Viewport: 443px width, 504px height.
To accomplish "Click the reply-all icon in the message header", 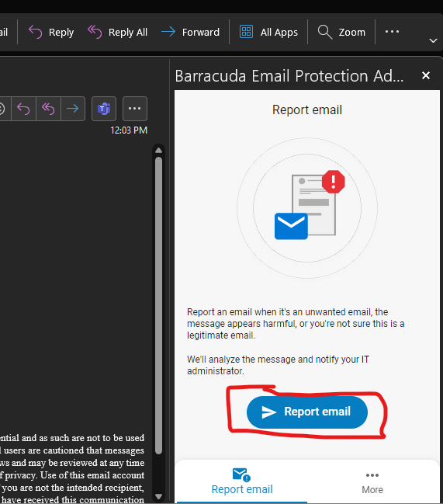I will coord(48,109).
